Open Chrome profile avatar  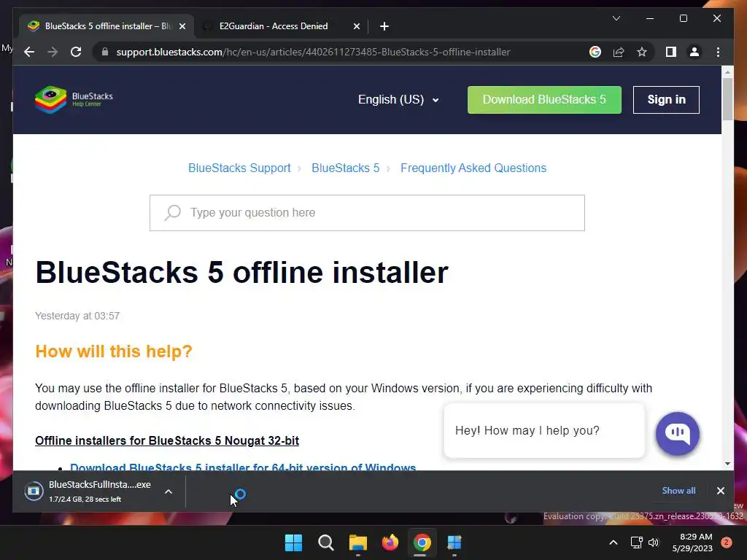coord(694,52)
